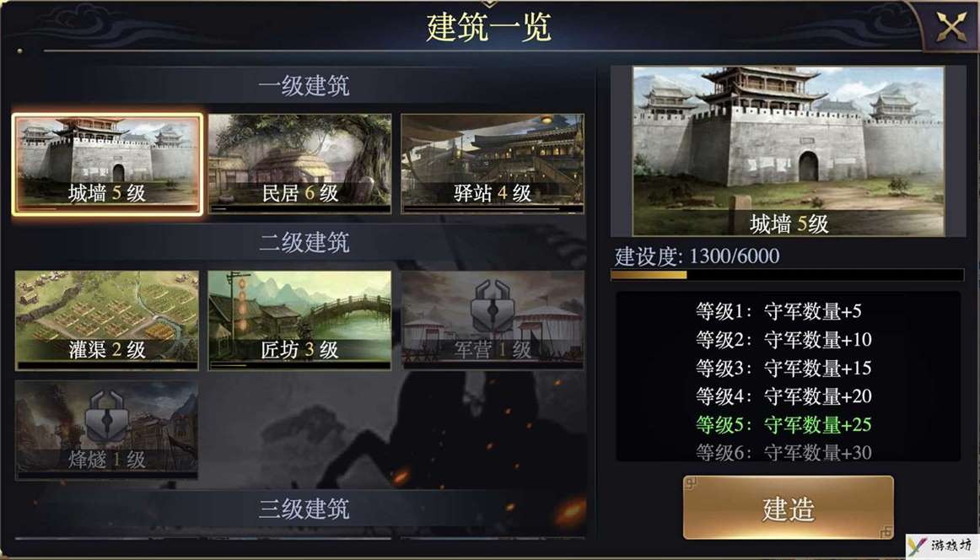Click the 建造 build button
Viewport: 980px width, 560px height.
point(788,508)
